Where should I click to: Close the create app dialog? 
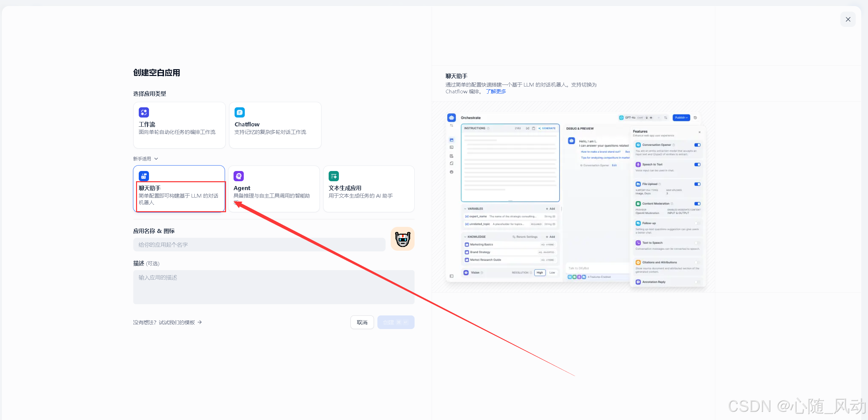click(848, 19)
